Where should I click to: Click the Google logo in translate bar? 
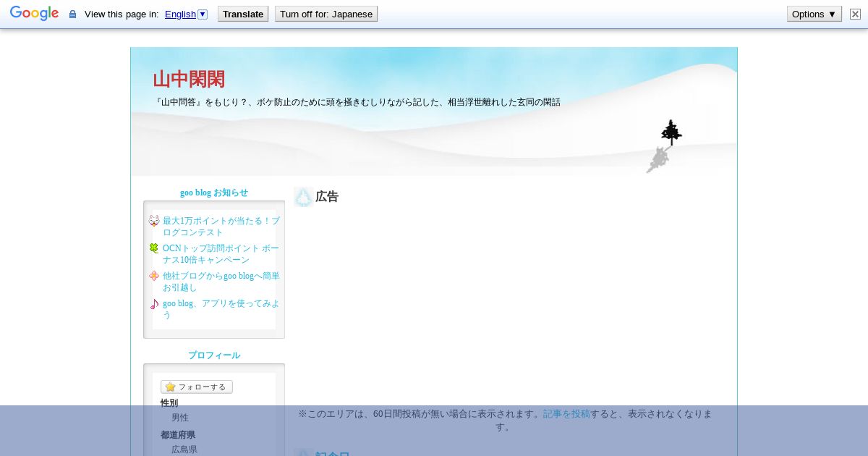34,14
